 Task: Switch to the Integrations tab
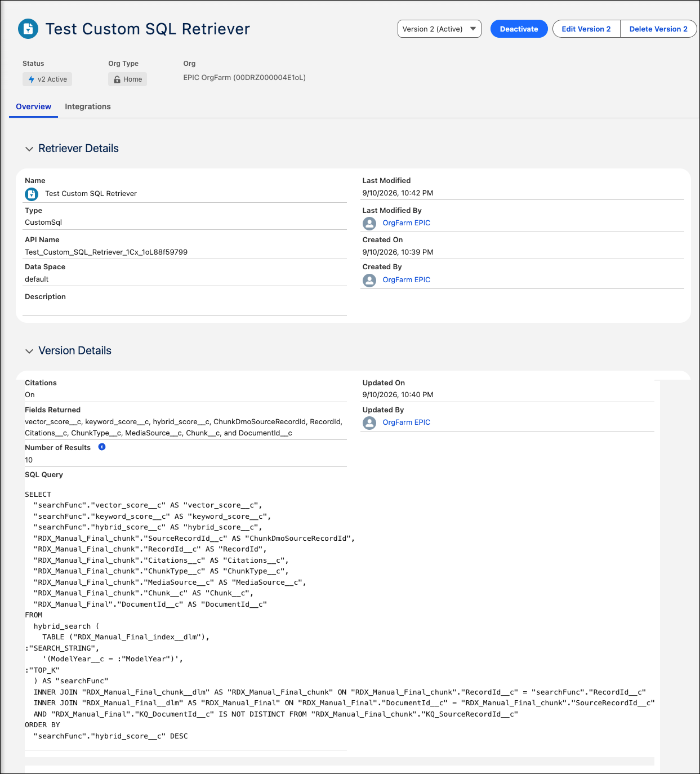click(88, 106)
